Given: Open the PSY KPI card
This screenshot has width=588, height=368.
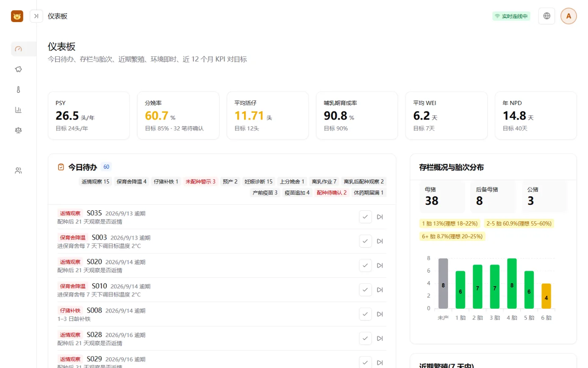Looking at the screenshot, I should [x=89, y=115].
